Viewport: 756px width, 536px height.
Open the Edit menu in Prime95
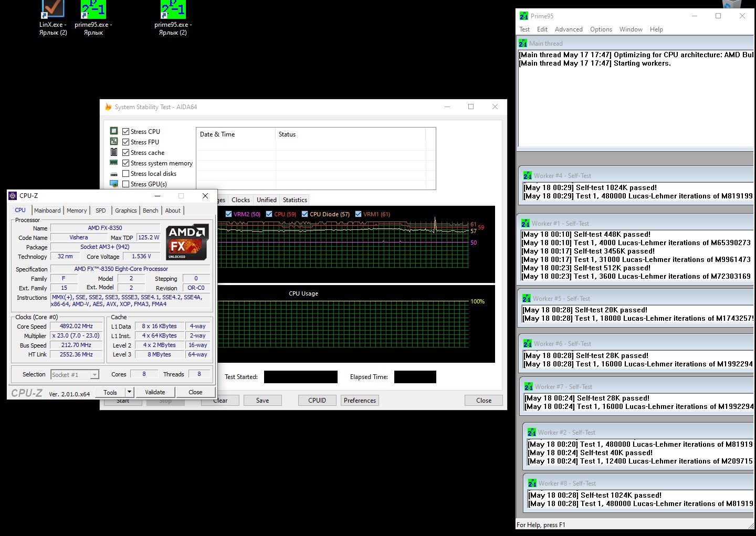click(542, 29)
